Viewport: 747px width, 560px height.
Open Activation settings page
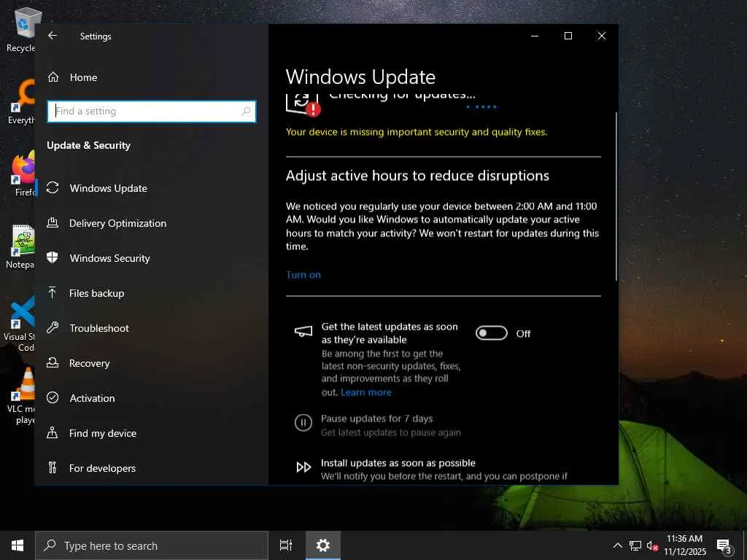pos(92,398)
